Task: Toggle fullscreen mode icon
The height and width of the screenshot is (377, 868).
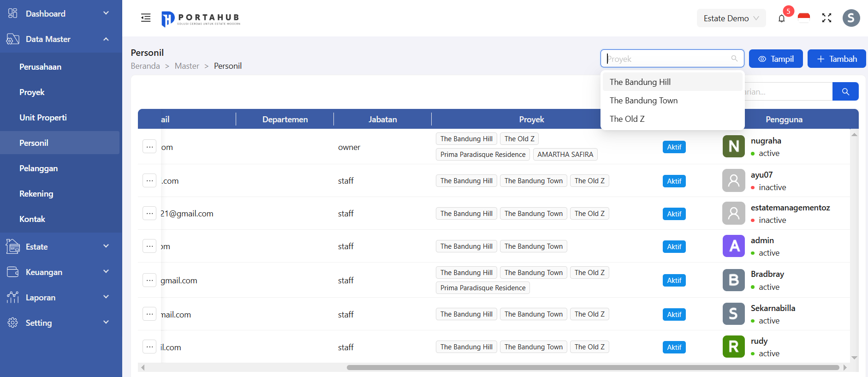Action: click(x=826, y=18)
